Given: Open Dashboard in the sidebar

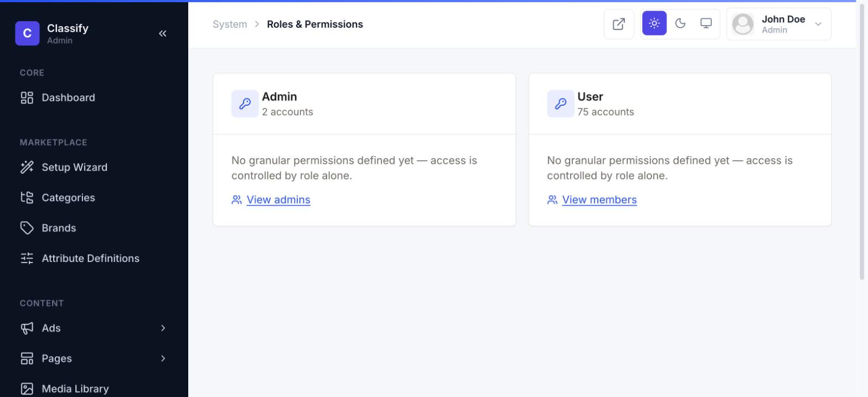Looking at the screenshot, I should [94, 98].
